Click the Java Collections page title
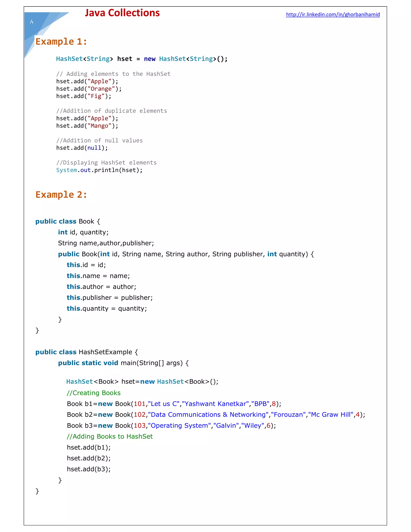 (122, 13)
